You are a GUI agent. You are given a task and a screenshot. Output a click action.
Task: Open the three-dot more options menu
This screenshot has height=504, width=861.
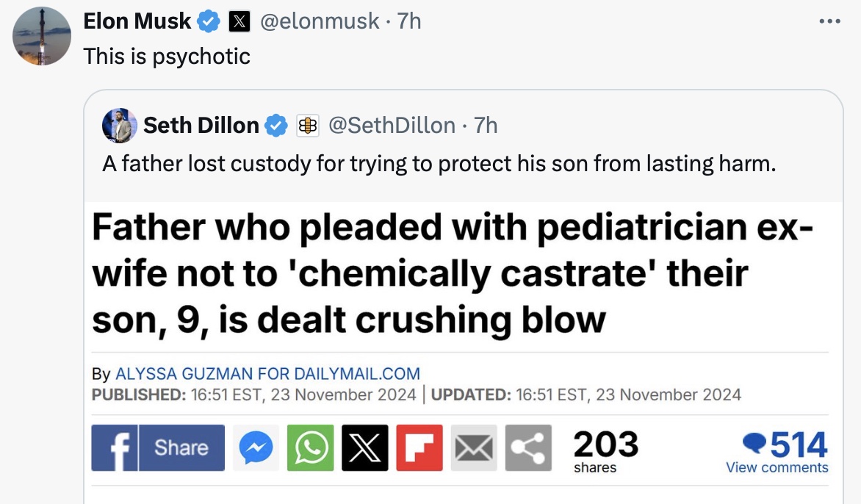coord(829,21)
